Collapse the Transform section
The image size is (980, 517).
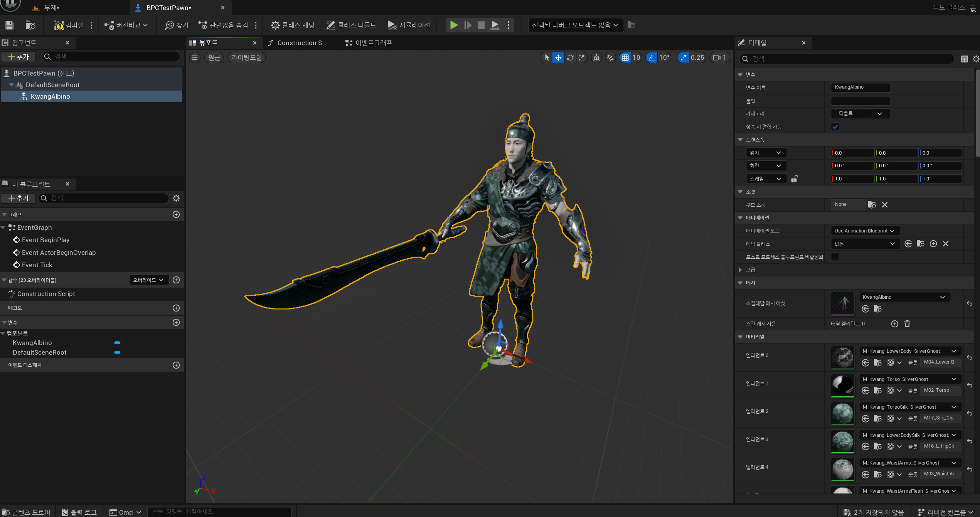click(x=740, y=140)
